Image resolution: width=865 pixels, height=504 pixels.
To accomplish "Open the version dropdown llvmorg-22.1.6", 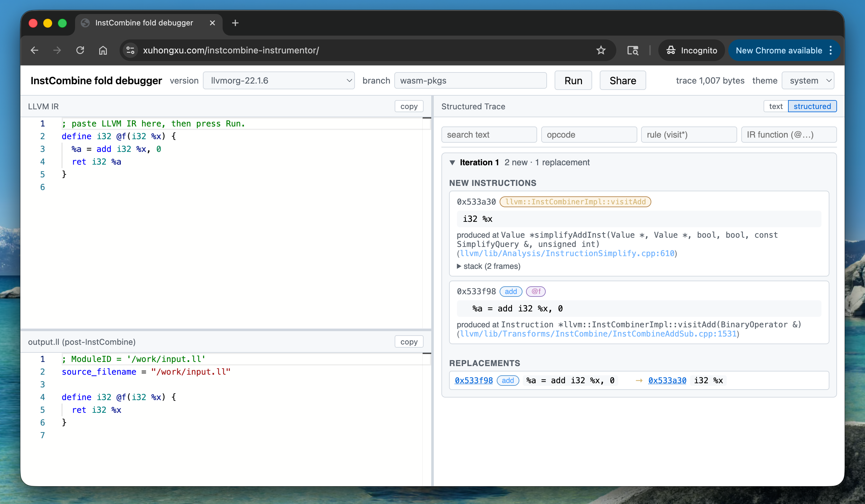I will (x=279, y=81).
